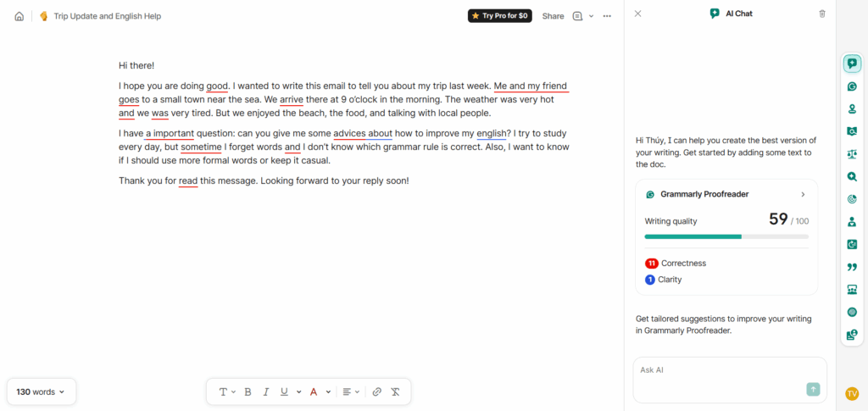Viewport: 868px width, 411px height.
Task: Insert a link with the chain icon
Action: tap(377, 392)
